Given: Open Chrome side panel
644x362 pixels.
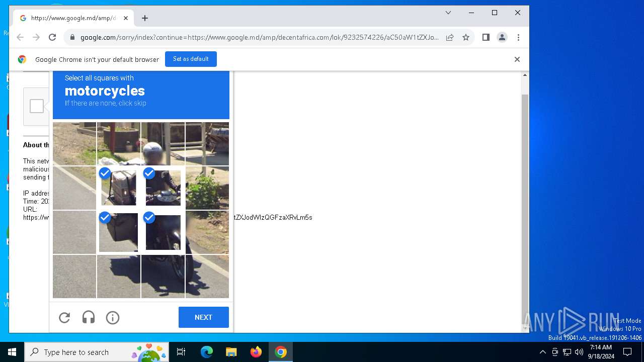Looking at the screenshot, I should (486, 37).
